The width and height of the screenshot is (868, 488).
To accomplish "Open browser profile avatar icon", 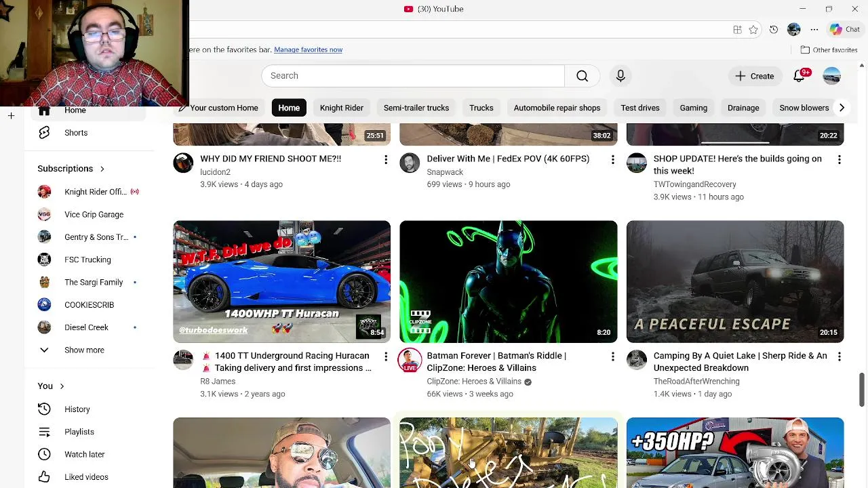I will (x=794, y=30).
